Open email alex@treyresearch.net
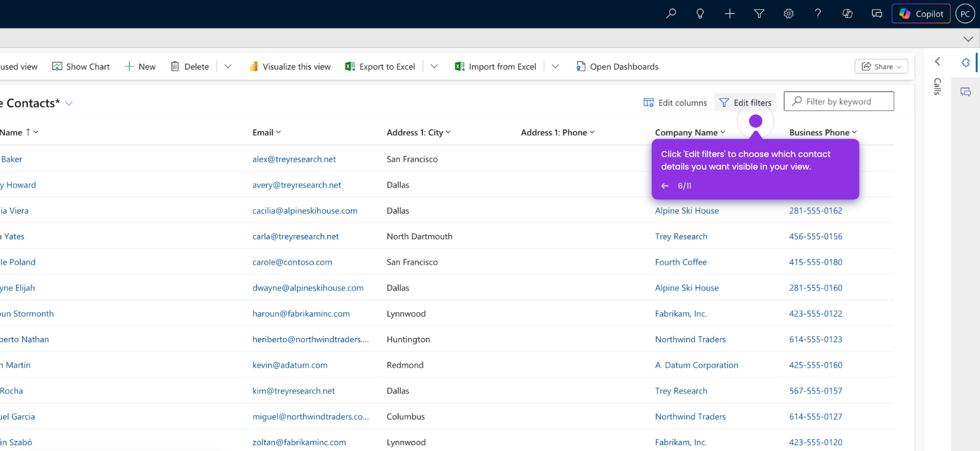 tap(294, 159)
